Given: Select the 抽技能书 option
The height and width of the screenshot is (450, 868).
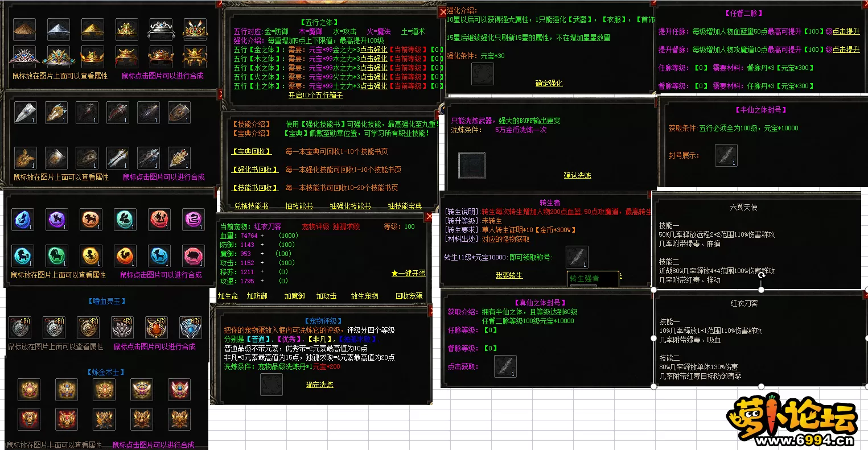Looking at the screenshot, I should [x=299, y=206].
